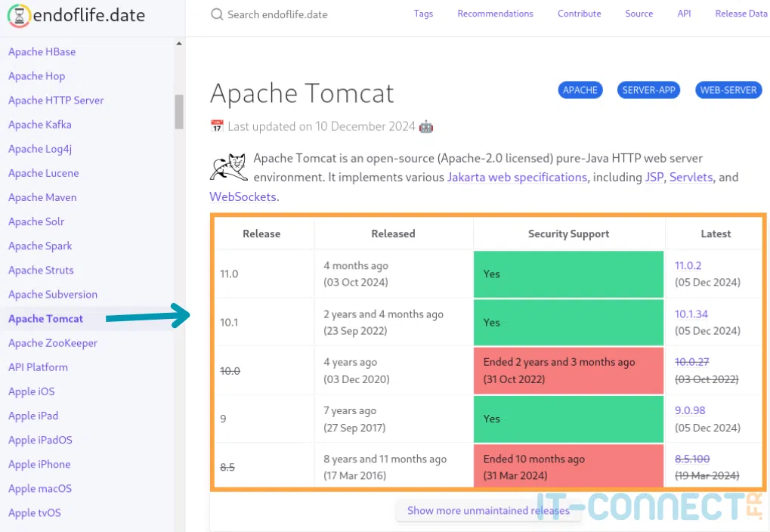Expand Show more unmaintained releases
This screenshot has height=532, width=770.
tap(488, 511)
